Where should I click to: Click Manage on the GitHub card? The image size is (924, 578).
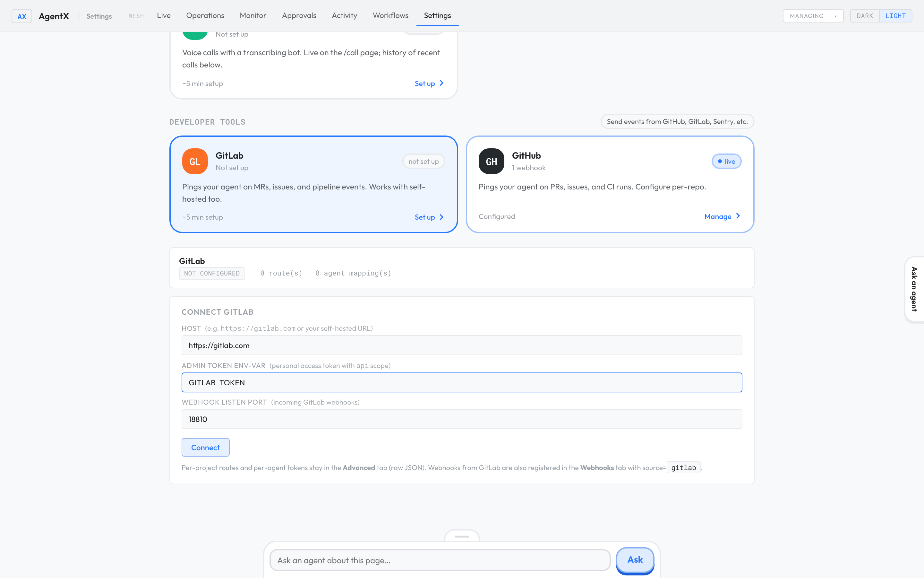tap(723, 216)
